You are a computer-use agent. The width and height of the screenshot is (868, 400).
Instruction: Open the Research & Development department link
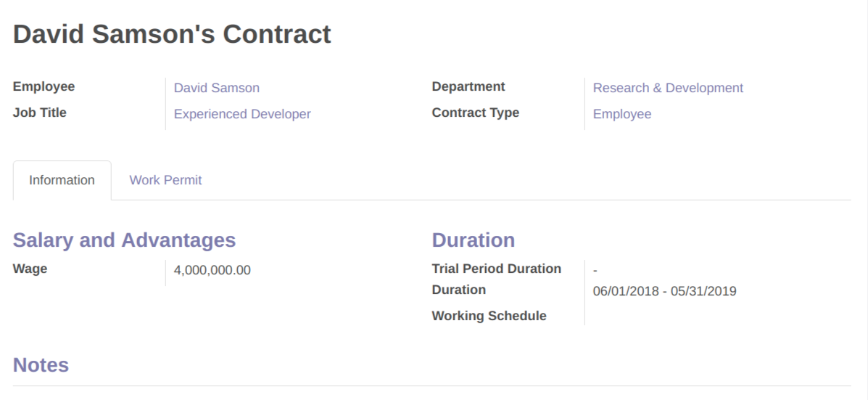(668, 88)
